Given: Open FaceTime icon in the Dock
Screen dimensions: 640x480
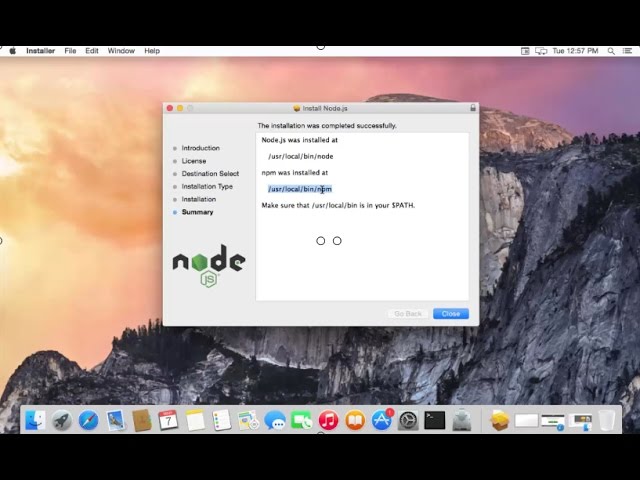Looking at the screenshot, I should [x=302, y=420].
